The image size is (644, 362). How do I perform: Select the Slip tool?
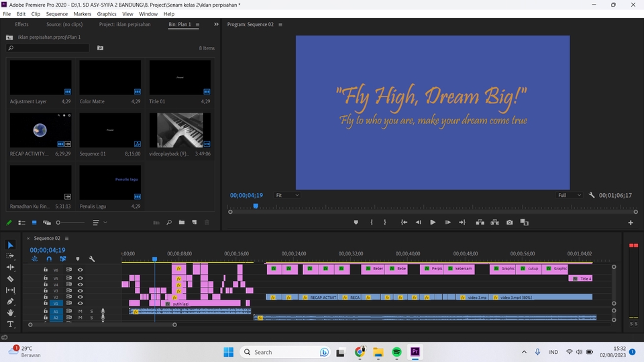point(10,290)
